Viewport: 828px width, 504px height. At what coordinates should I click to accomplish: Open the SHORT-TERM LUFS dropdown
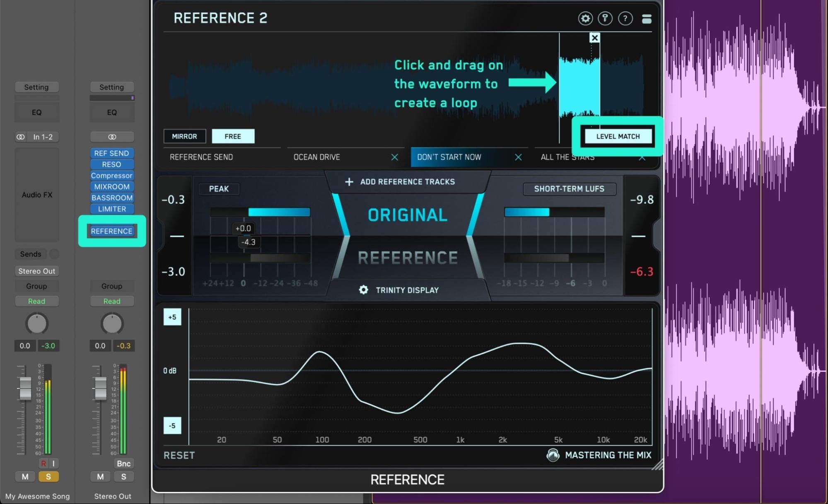pos(569,189)
